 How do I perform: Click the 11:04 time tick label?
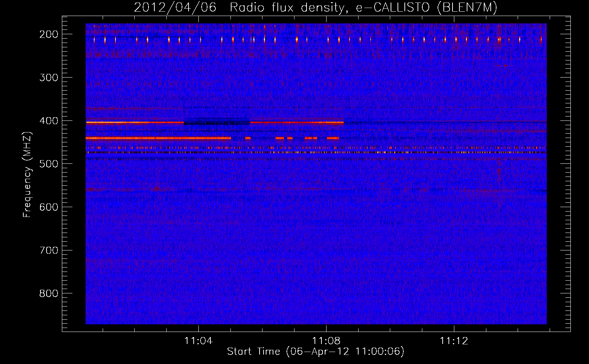point(198,341)
